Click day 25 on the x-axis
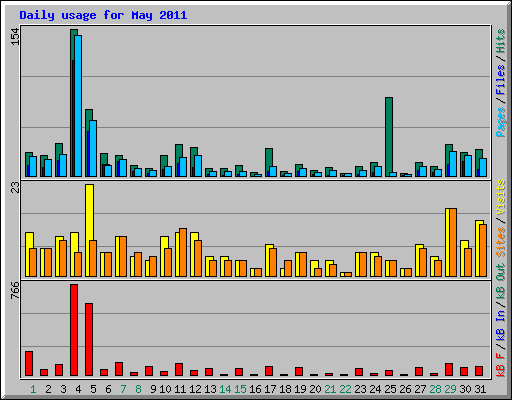 [390, 389]
